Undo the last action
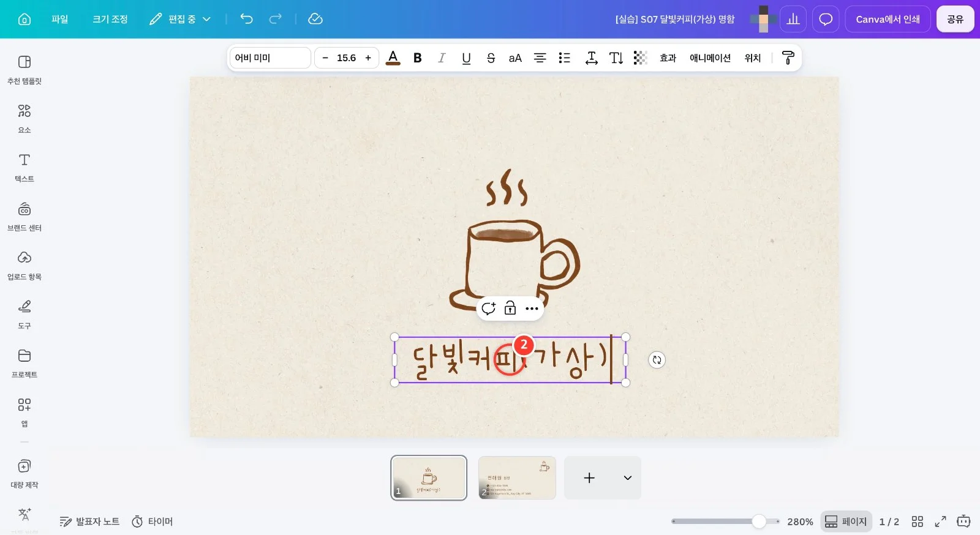This screenshot has height=535, width=980. tap(246, 19)
